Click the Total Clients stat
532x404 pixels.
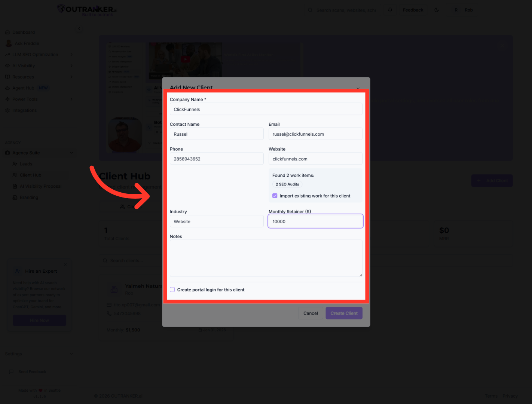point(117,233)
